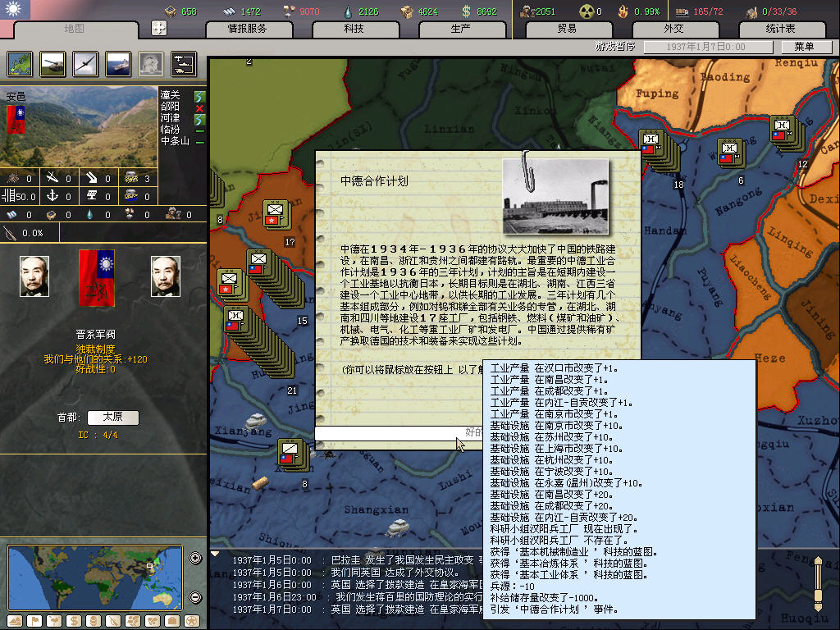
Task: Open the naval units overview button
Action: point(118,63)
